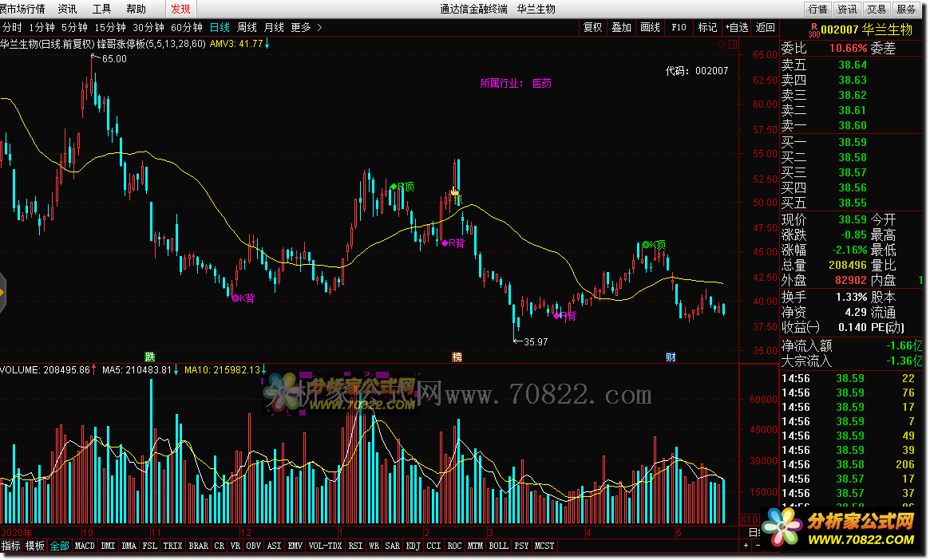Click the magenta K背 signal marker
The height and width of the screenshot is (560, 930).
[x=243, y=298]
